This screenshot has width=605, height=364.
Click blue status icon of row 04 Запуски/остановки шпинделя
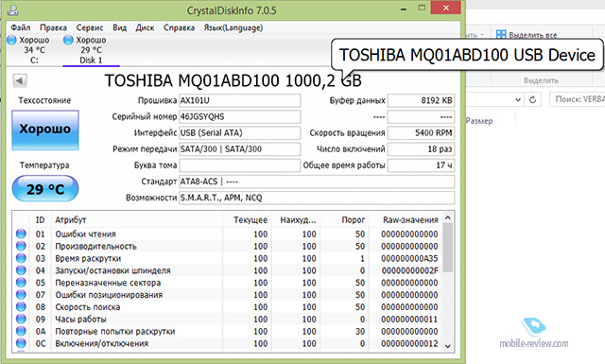(x=21, y=270)
